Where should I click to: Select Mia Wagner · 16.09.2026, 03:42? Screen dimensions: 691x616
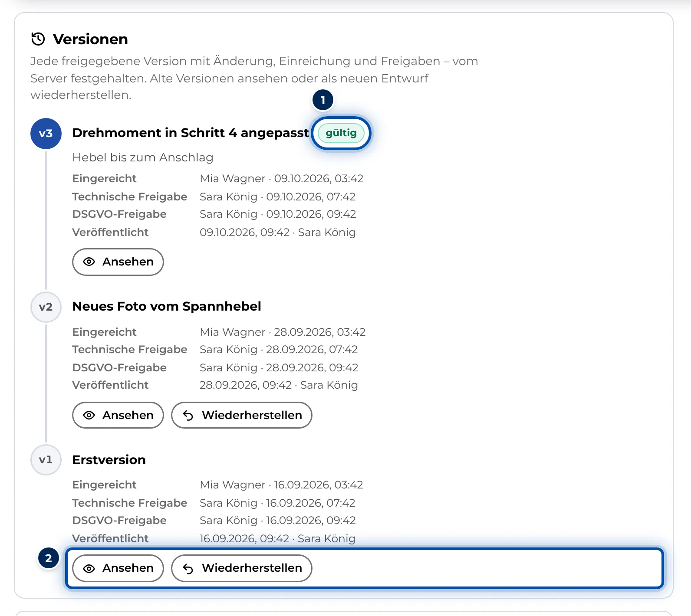[x=281, y=485]
